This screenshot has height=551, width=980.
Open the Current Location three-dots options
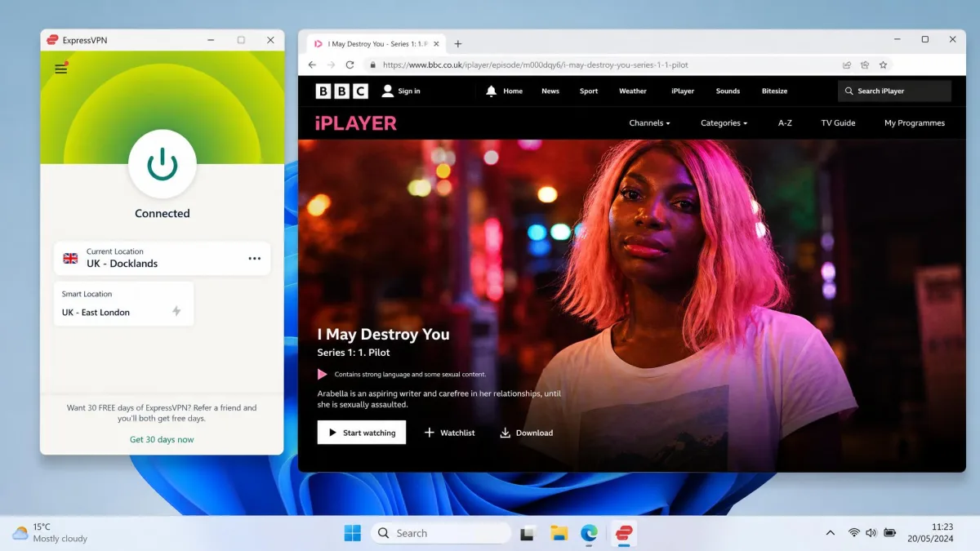pos(255,258)
